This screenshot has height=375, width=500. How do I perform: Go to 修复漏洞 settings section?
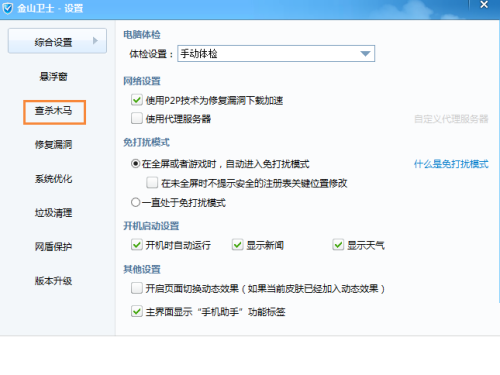pyautogui.click(x=53, y=145)
